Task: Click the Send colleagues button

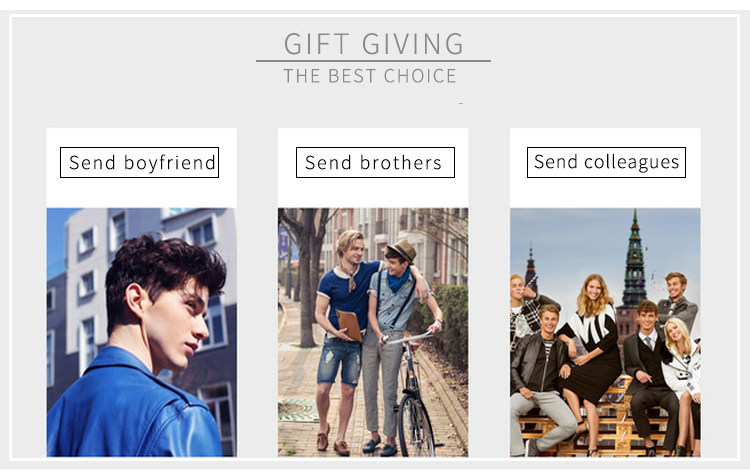Action: (x=606, y=162)
